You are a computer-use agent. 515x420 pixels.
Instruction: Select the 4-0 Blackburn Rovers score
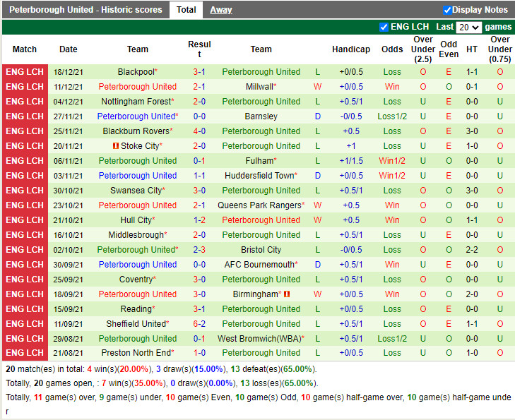199,131
